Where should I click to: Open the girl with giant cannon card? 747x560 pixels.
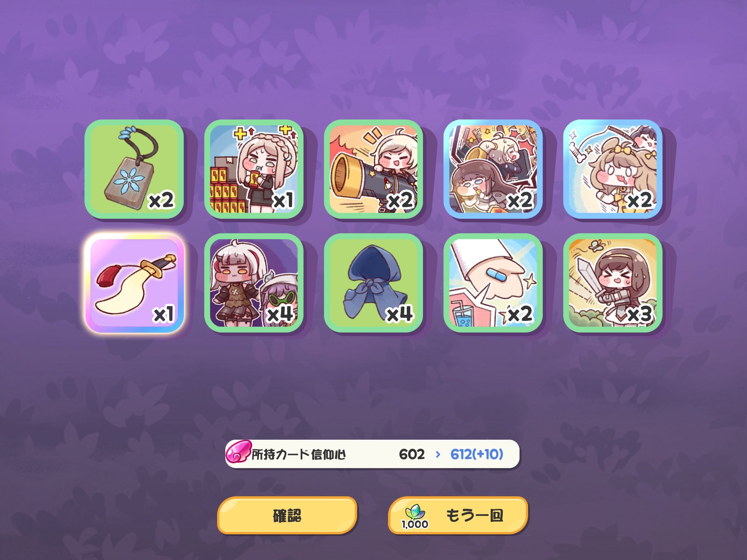[x=373, y=169]
